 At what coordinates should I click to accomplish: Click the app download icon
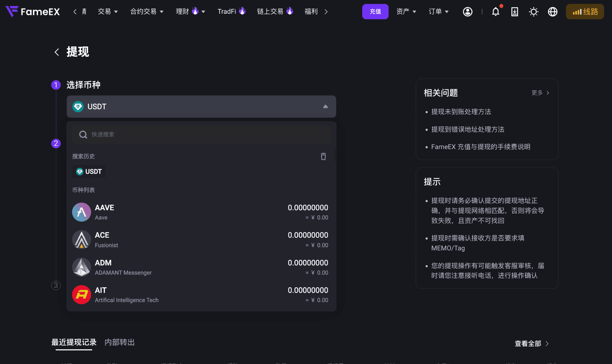[515, 12]
